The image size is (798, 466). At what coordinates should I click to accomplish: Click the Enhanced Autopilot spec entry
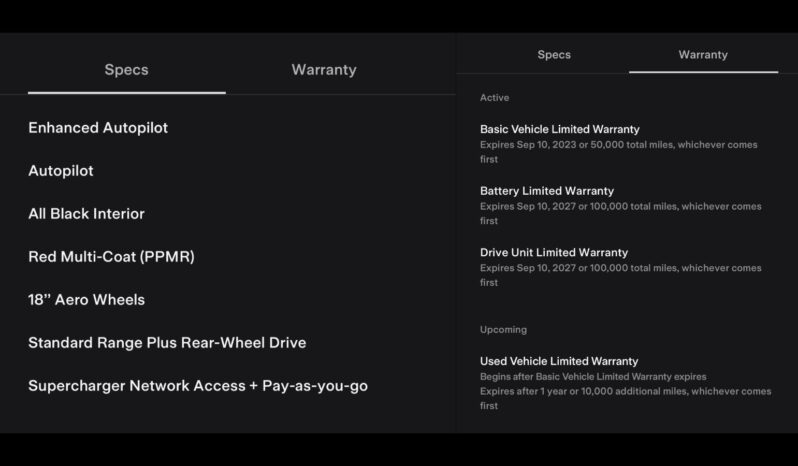tap(98, 128)
